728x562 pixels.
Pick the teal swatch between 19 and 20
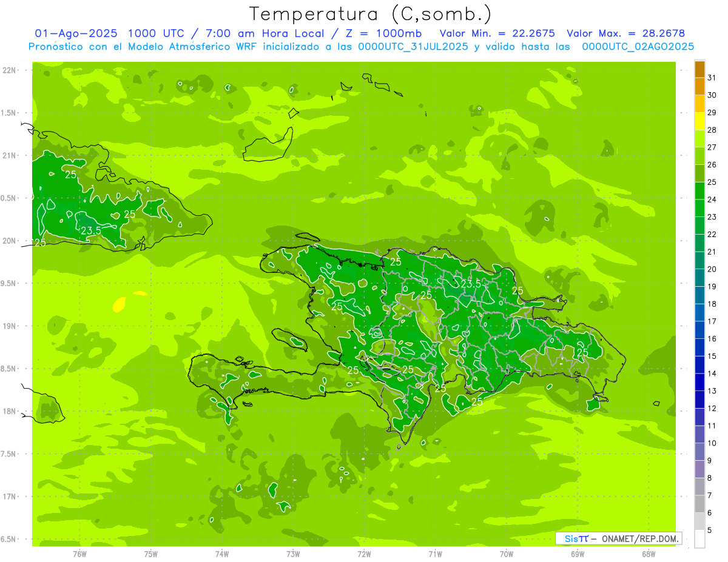[699, 278]
